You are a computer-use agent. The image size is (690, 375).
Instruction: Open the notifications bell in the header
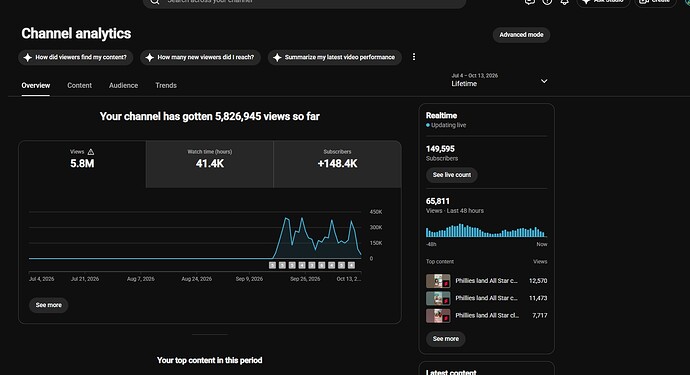[x=564, y=2]
